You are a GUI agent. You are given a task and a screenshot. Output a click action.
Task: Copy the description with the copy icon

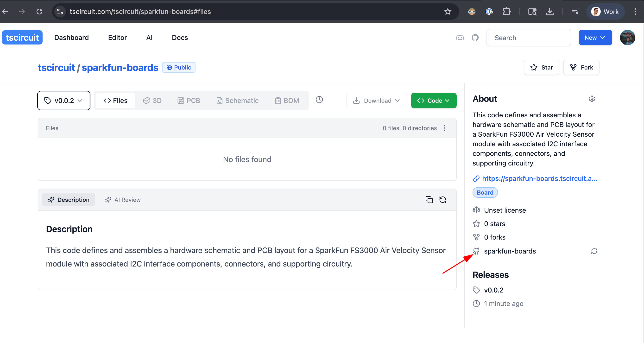[429, 199]
